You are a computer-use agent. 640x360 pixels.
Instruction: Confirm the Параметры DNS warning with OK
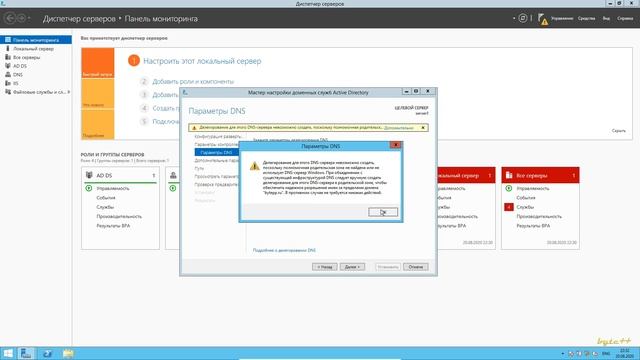coord(382,212)
